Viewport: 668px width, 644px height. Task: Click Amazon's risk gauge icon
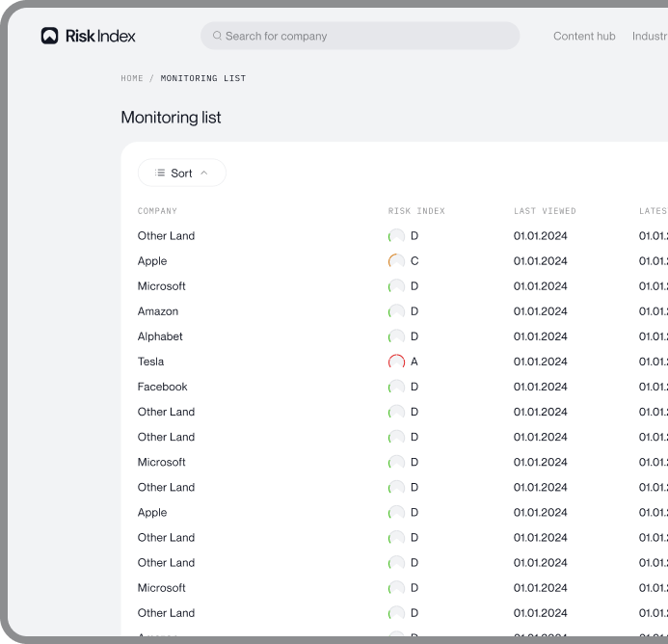(x=396, y=311)
